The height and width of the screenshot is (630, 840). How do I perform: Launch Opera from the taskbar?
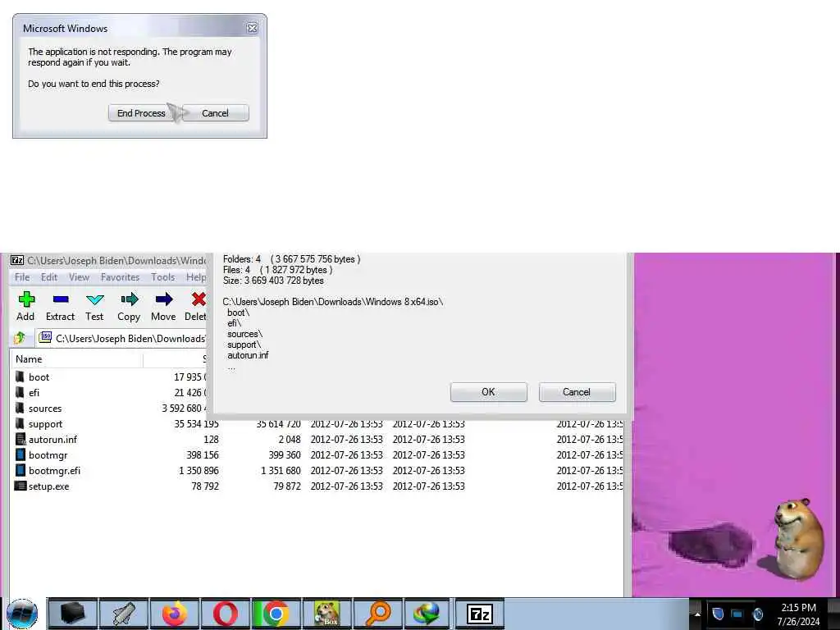(225, 614)
